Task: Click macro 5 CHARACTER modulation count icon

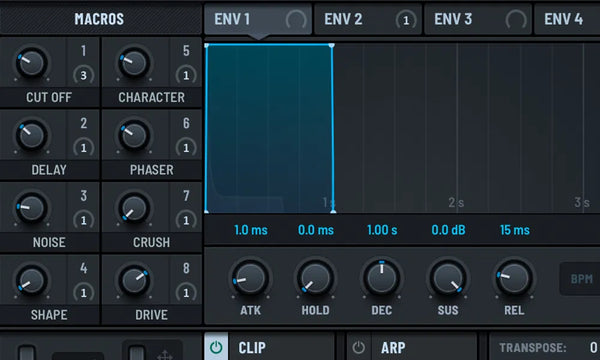Action: [x=186, y=75]
